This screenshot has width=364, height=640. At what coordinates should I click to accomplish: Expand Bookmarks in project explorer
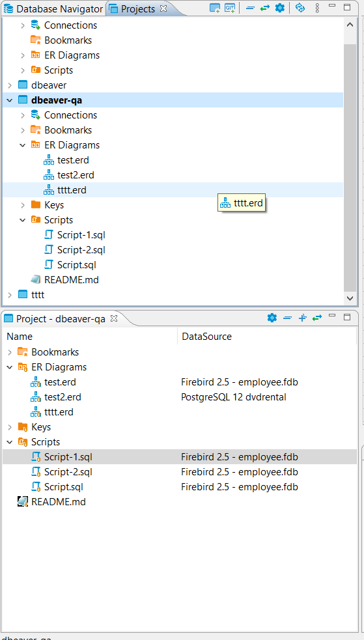(10, 352)
